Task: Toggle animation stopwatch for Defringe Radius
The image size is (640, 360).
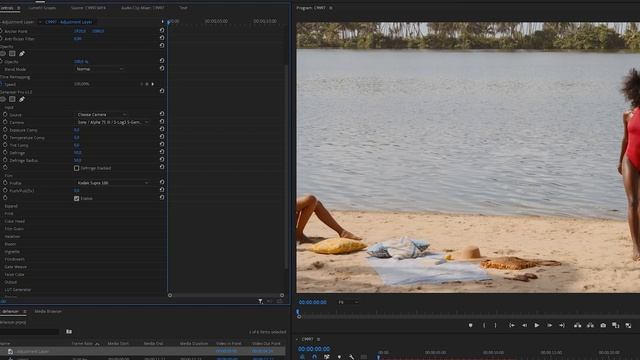Action: click(5, 160)
